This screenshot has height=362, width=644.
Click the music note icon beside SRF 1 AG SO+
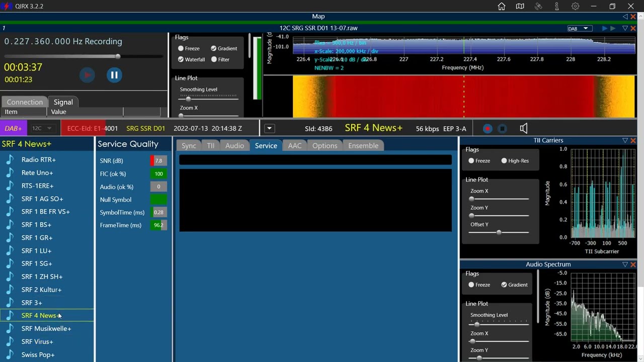point(10,199)
